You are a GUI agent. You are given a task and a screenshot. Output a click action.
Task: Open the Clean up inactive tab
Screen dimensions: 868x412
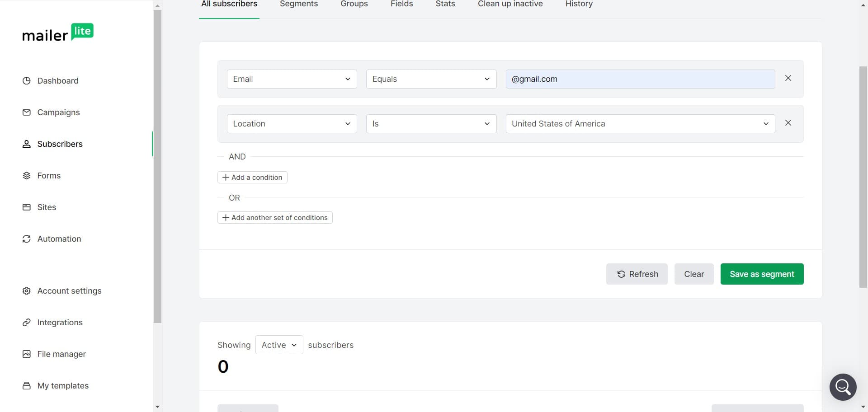(510, 4)
